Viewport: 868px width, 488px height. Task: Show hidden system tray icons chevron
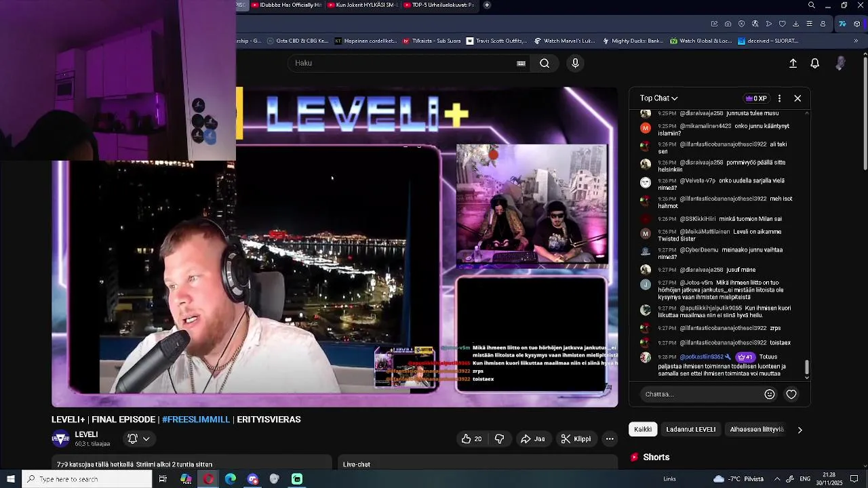click(777, 479)
